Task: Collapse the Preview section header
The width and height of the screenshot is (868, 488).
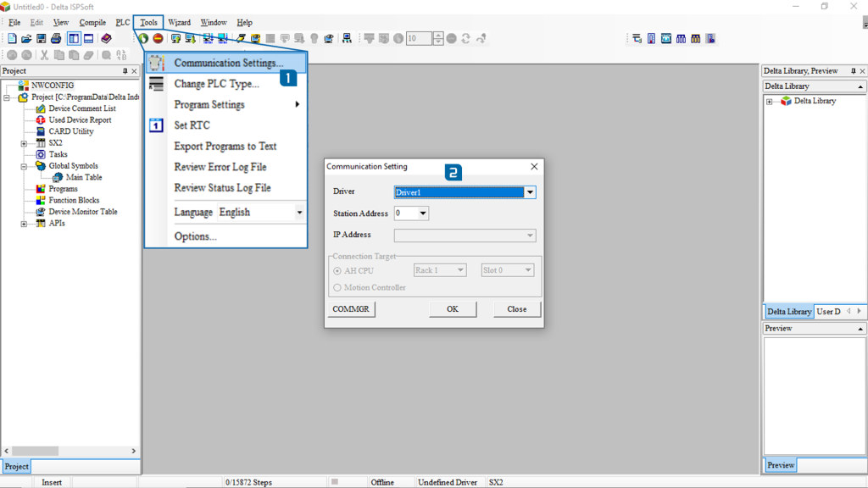Action: click(x=860, y=329)
